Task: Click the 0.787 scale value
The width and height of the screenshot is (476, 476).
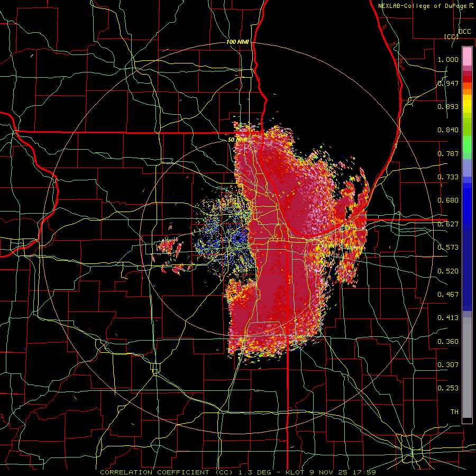Action: click(448, 153)
